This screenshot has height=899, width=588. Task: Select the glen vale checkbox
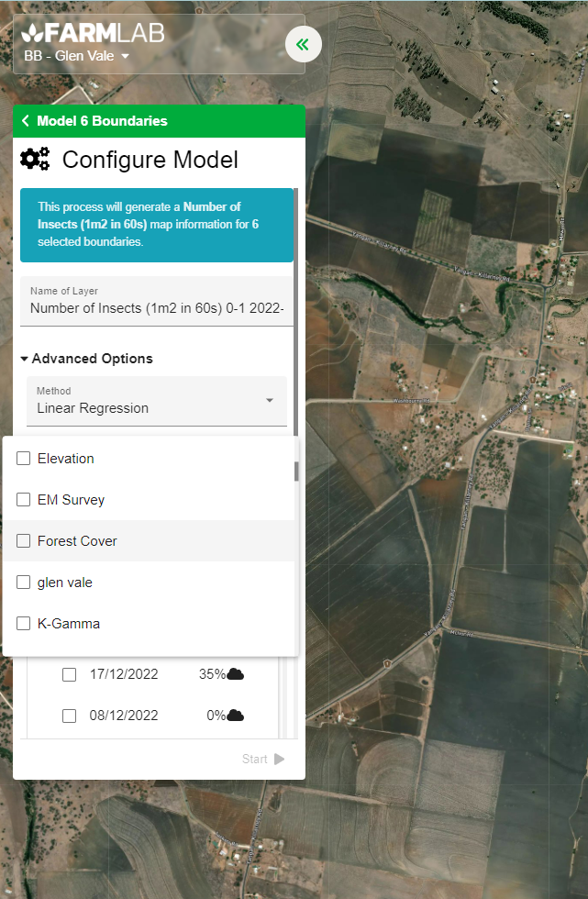point(24,583)
